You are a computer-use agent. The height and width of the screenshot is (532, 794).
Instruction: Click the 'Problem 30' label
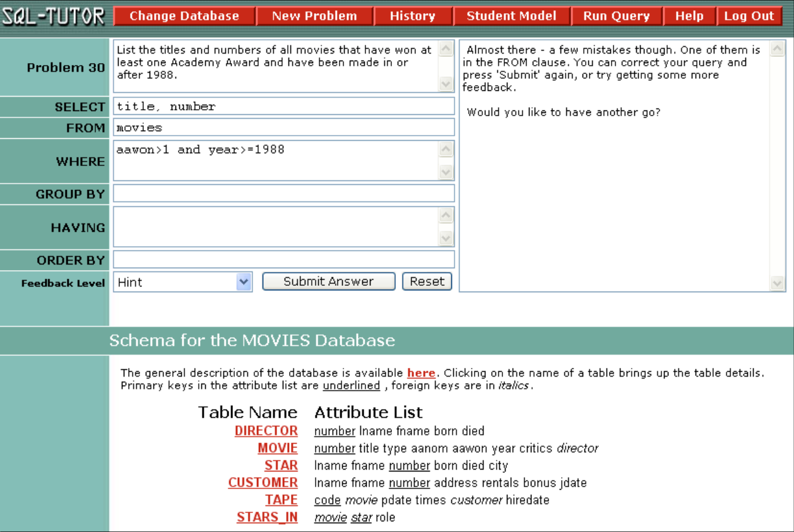click(66, 68)
